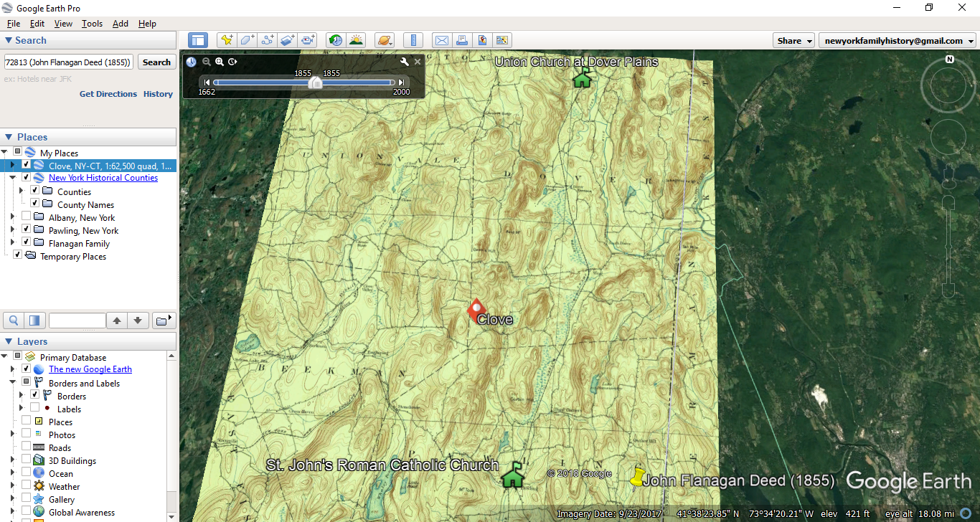Open the Tools menu
This screenshot has height=522, width=980.
[x=92, y=23]
